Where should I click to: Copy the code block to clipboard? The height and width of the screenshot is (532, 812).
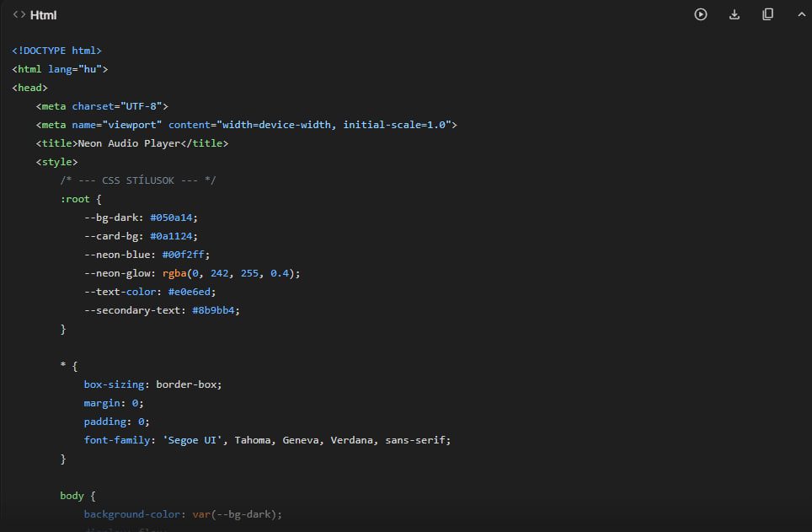[767, 14]
